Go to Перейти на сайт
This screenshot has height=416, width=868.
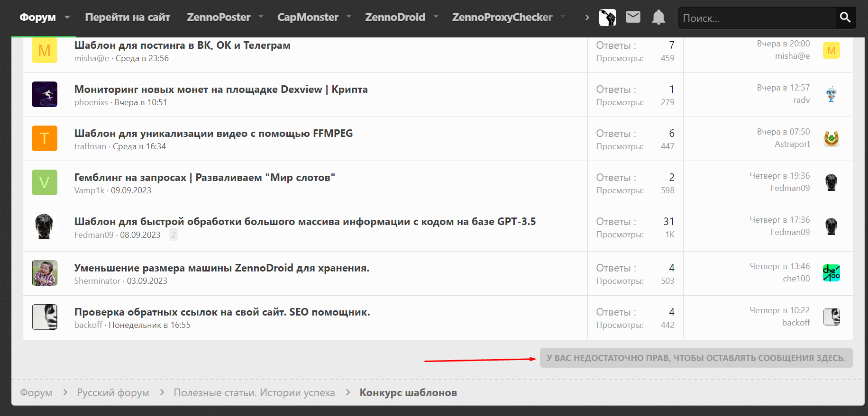[128, 18]
